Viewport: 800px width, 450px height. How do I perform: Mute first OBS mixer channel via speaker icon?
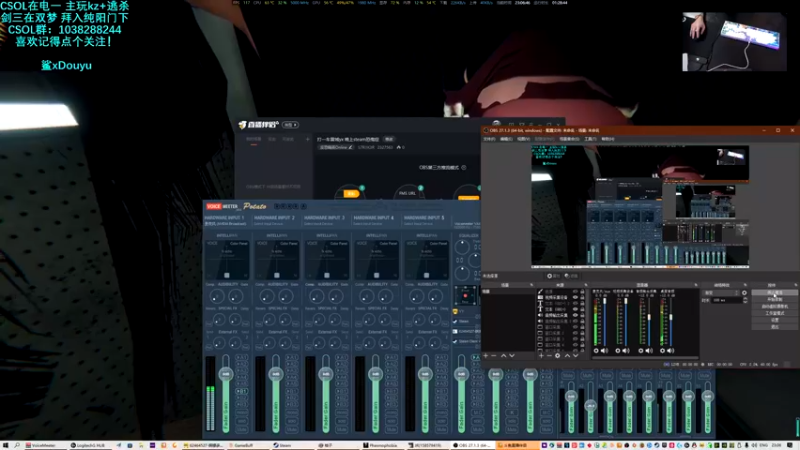coord(605,351)
